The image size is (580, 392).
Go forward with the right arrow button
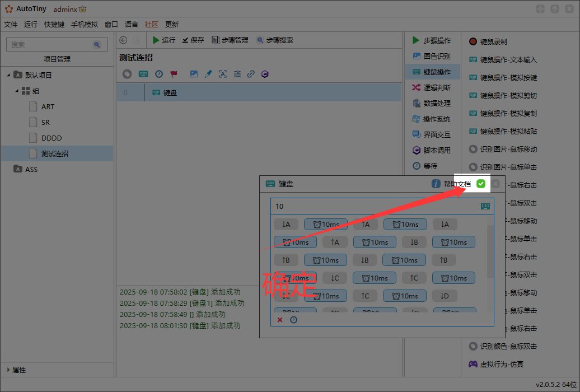[x=137, y=40]
